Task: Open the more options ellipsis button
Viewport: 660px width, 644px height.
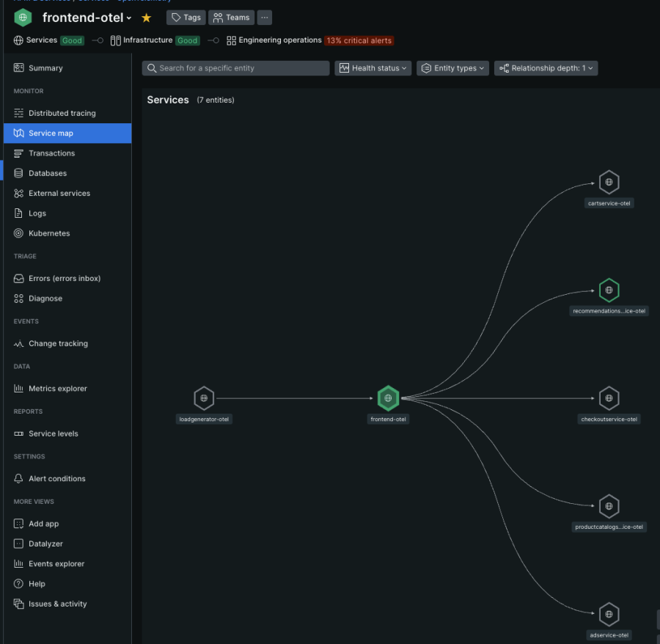Action: (265, 18)
